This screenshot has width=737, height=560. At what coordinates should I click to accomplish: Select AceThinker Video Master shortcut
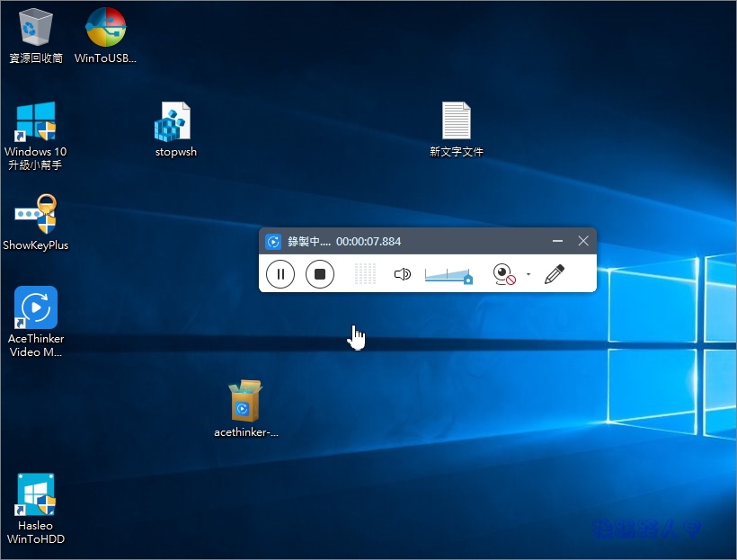[35, 308]
